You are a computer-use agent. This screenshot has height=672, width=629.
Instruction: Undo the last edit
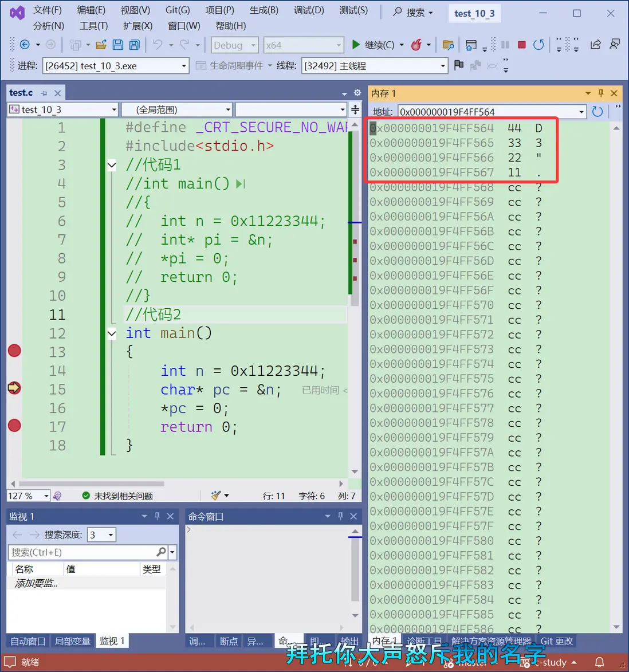point(158,45)
